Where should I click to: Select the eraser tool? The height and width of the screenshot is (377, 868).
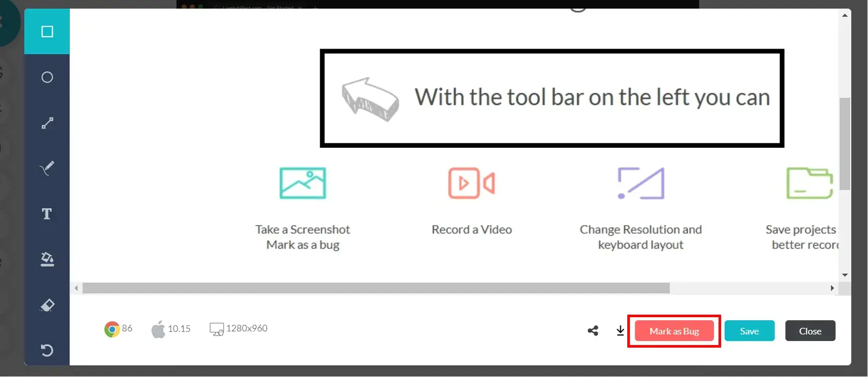pyautogui.click(x=47, y=305)
